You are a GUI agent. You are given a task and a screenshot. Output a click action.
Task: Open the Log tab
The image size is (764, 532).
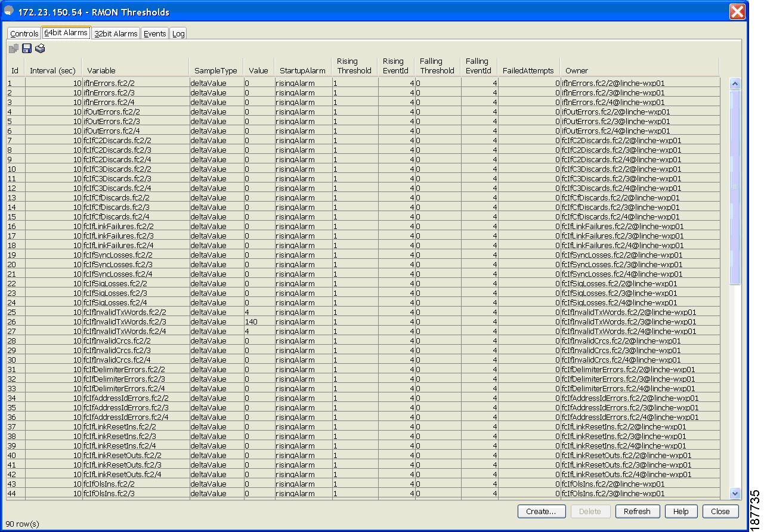pos(178,34)
